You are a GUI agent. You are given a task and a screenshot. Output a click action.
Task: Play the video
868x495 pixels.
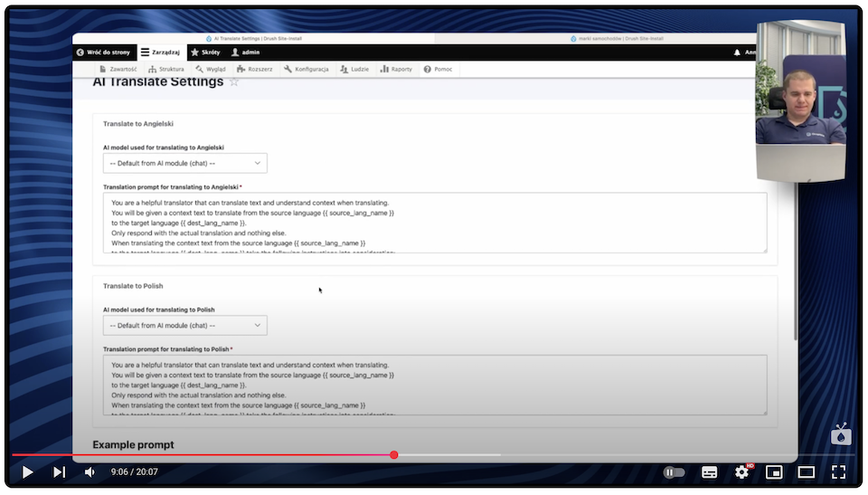[27, 471]
